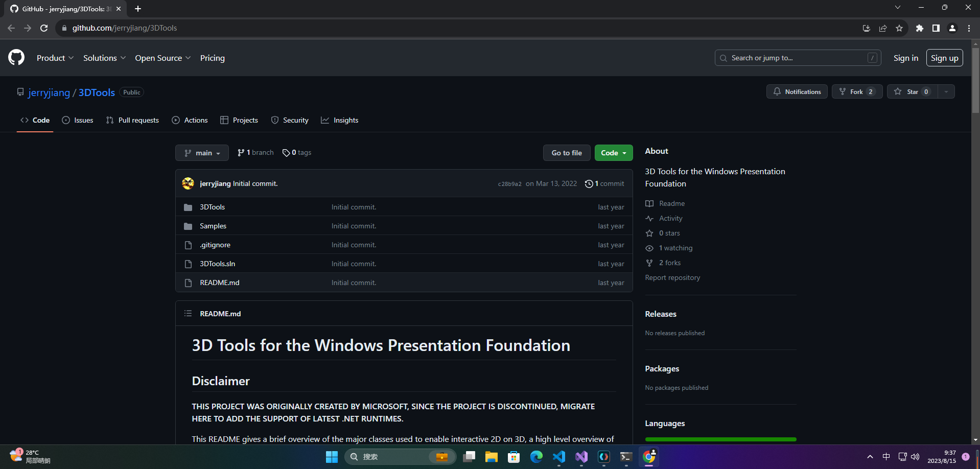This screenshot has width=980, height=469.
Task: Open the 3DTools repository title link
Action: click(97, 92)
